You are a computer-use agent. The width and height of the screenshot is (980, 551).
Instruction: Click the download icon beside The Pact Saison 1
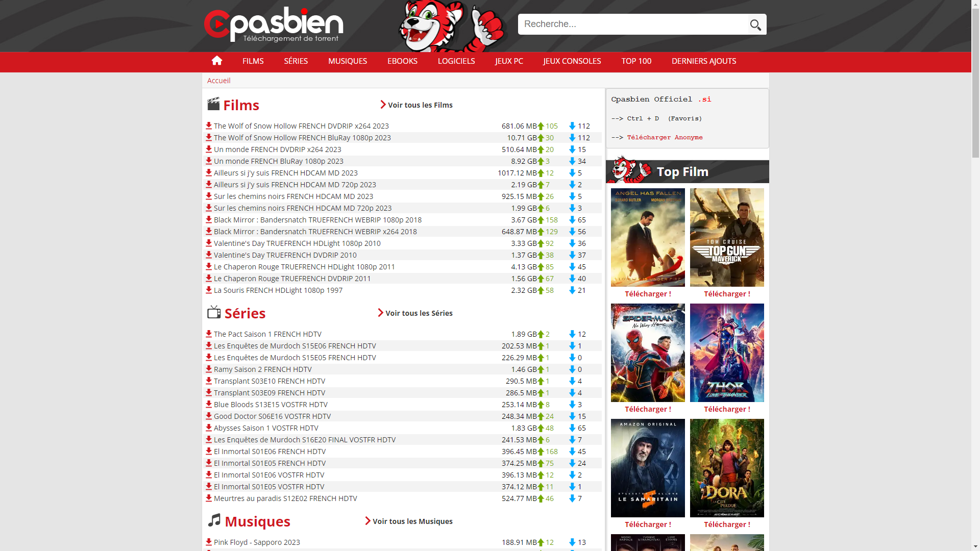pyautogui.click(x=209, y=334)
